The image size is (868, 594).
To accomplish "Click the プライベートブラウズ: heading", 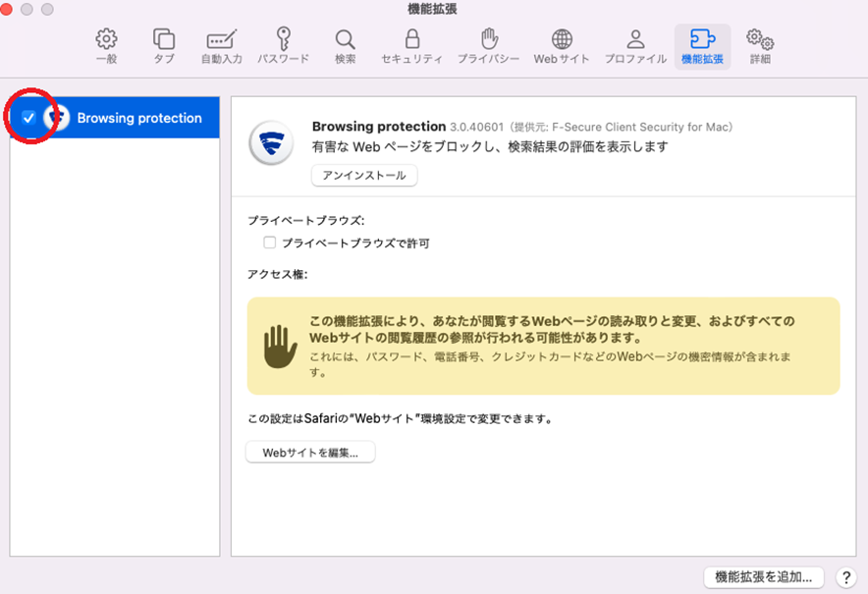I will 306,220.
